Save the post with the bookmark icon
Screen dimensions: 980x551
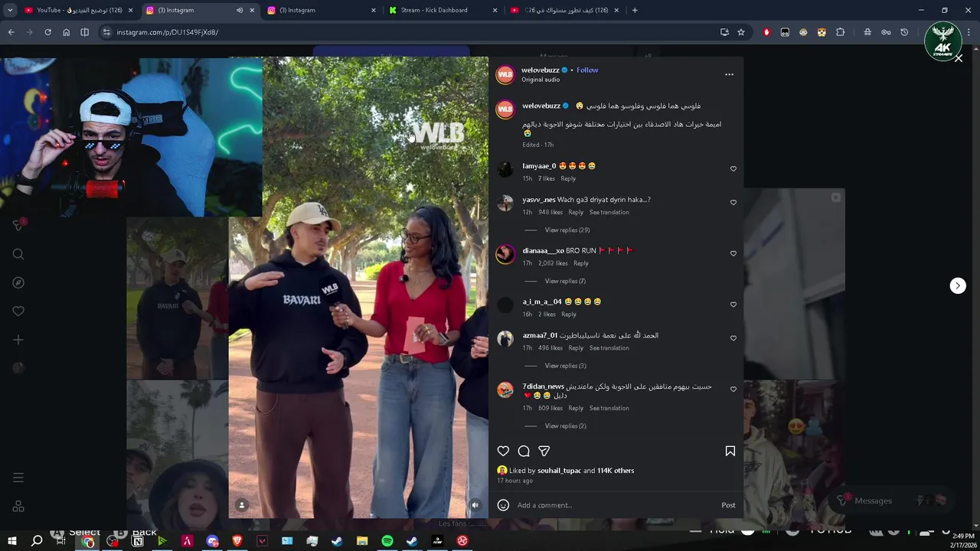[730, 451]
